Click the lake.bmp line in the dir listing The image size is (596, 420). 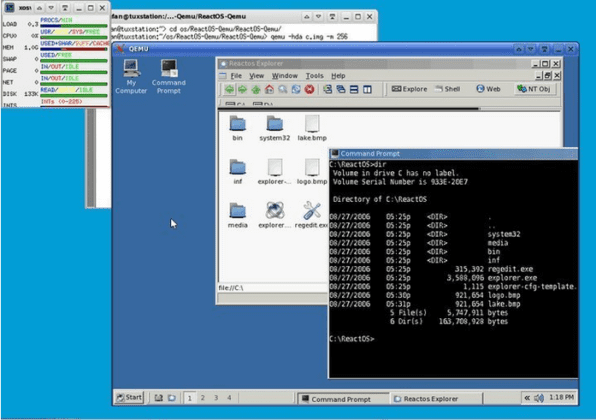pyautogui.click(x=425, y=304)
